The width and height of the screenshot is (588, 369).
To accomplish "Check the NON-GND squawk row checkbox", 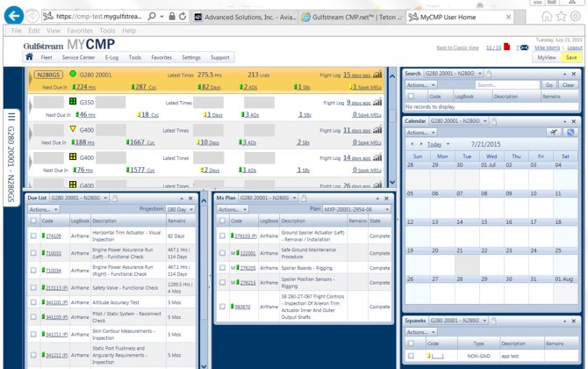I will click(x=411, y=356).
